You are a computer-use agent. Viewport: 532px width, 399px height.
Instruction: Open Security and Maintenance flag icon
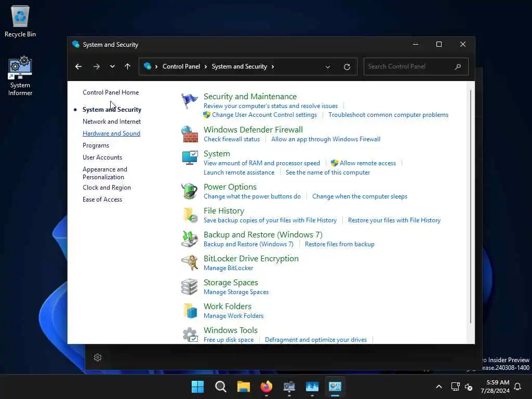pos(189,101)
